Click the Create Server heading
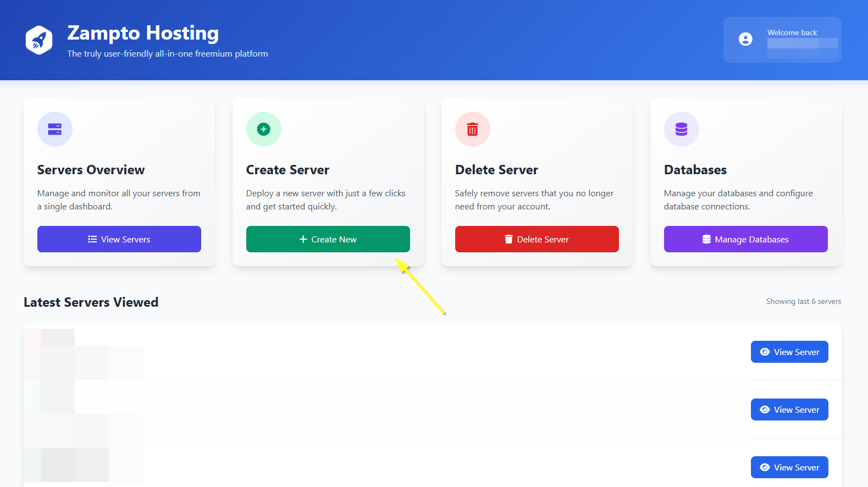 coord(288,170)
